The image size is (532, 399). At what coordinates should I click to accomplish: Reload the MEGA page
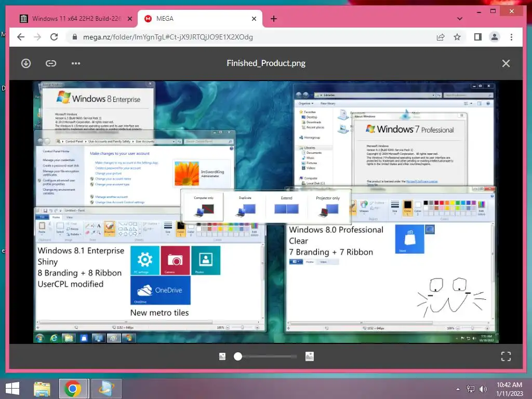[54, 37]
